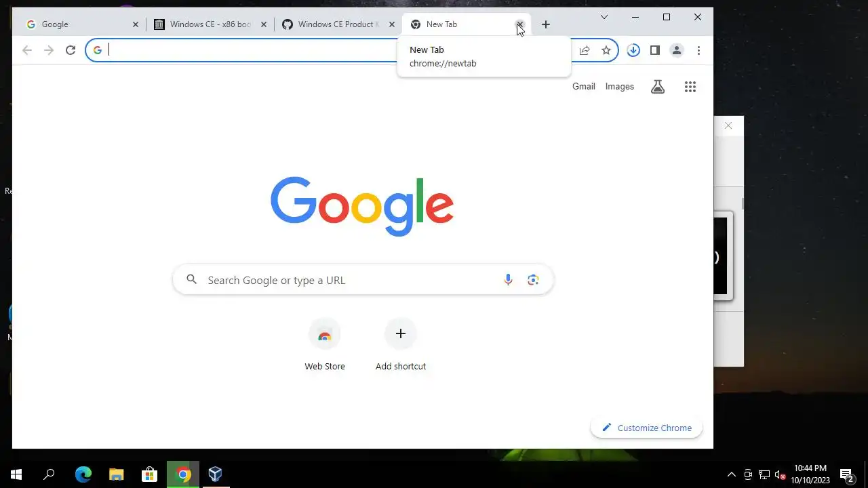
Task: Open Microsoft Store from taskbar
Action: [149, 474]
